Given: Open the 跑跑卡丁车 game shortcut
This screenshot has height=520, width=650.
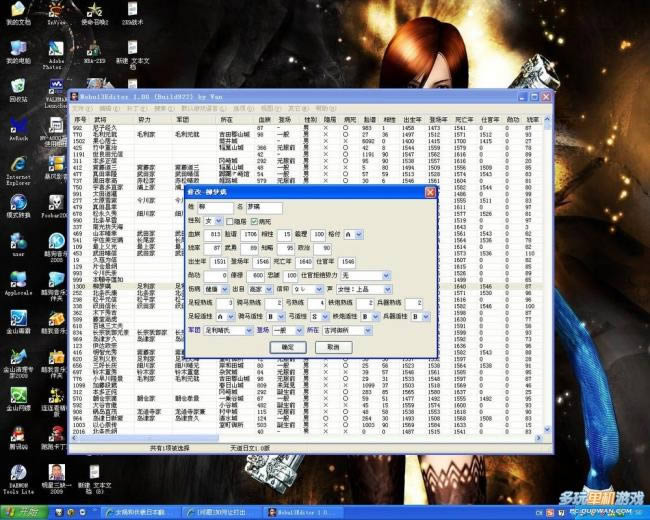Looking at the screenshot, I should click(56, 438).
